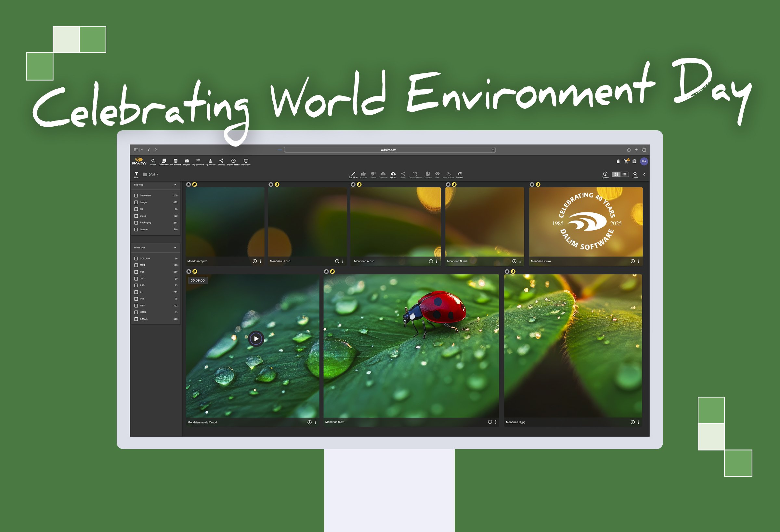Open the shopping cart with warning badge
Viewport: 780px width, 532px height.
coord(626,161)
